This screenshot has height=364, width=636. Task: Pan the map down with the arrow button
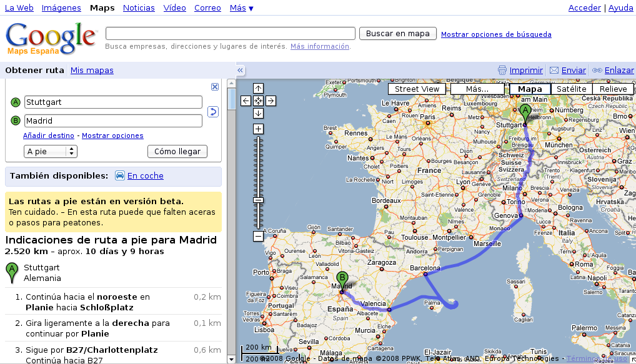(258, 113)
